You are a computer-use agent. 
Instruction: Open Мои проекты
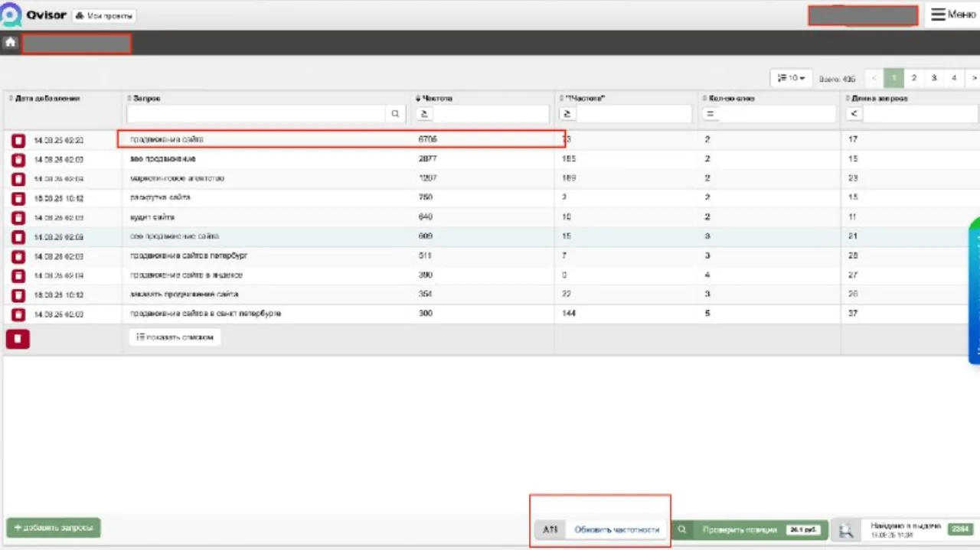(x=104, y=16)
